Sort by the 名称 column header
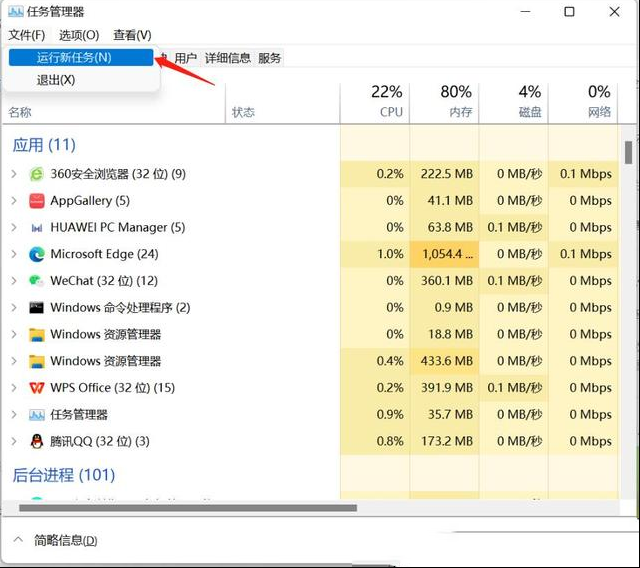 (x=20, y=112)
